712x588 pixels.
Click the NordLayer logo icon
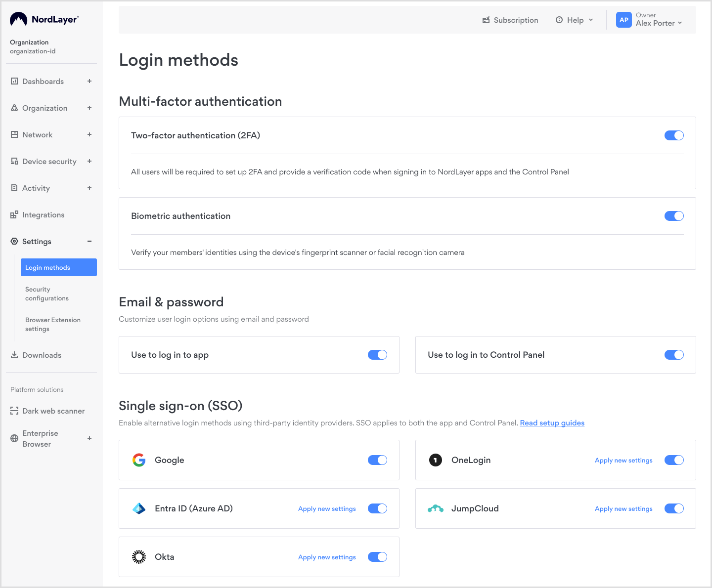19,19
